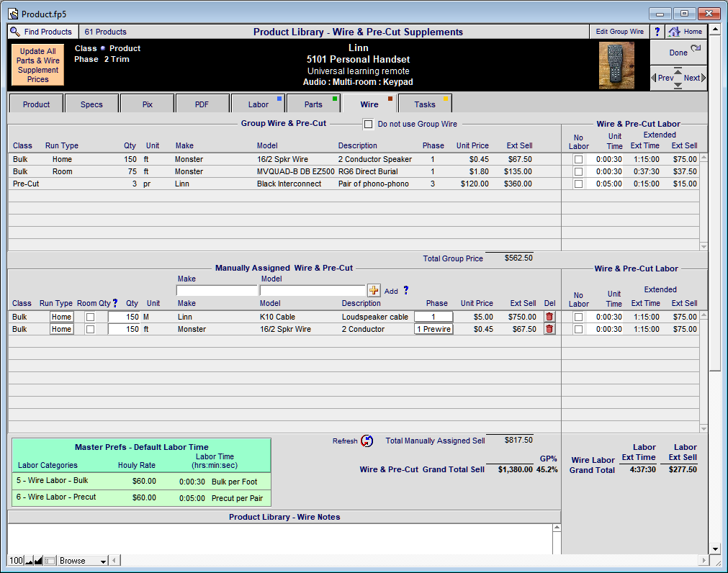
Task: Click the Model input field above Add
Action: (313, 290)
